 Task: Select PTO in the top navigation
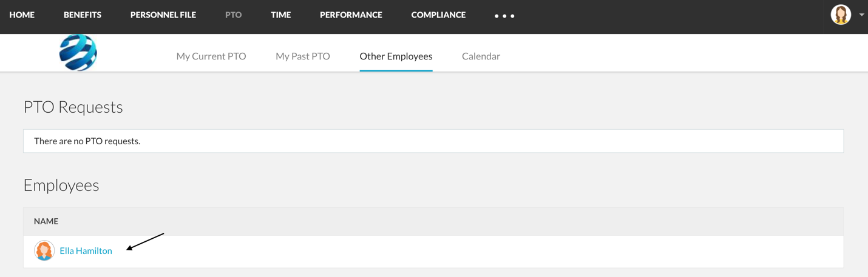pyautogui.click(x=233, y=15)
